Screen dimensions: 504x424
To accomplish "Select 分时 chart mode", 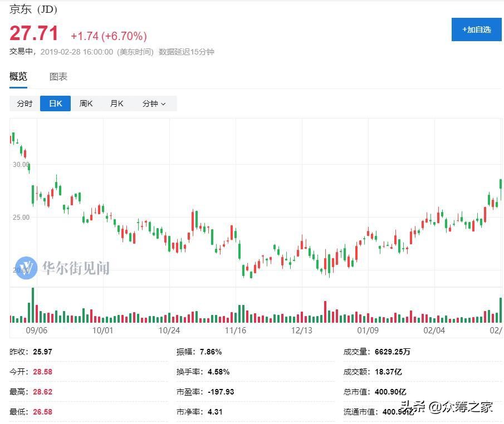I will pyautogui.click(x=24, y=103).
